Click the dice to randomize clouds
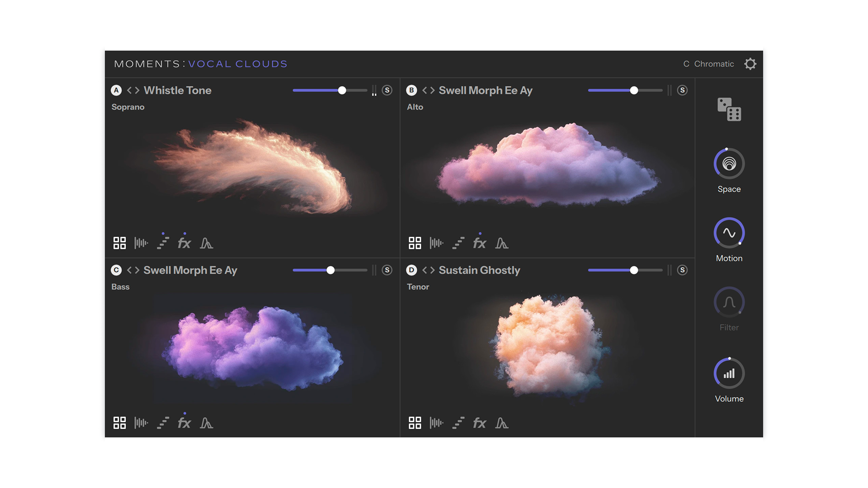The image size is (868, 488). point(728,110)
